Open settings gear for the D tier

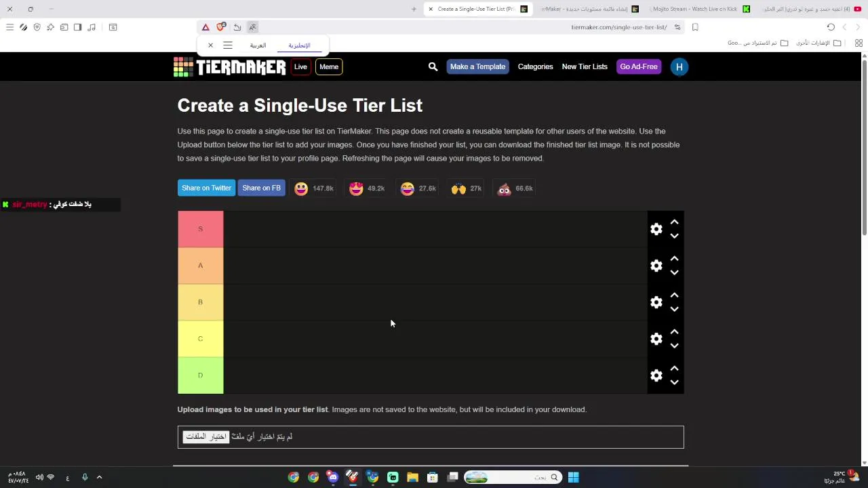click(656, 375)
